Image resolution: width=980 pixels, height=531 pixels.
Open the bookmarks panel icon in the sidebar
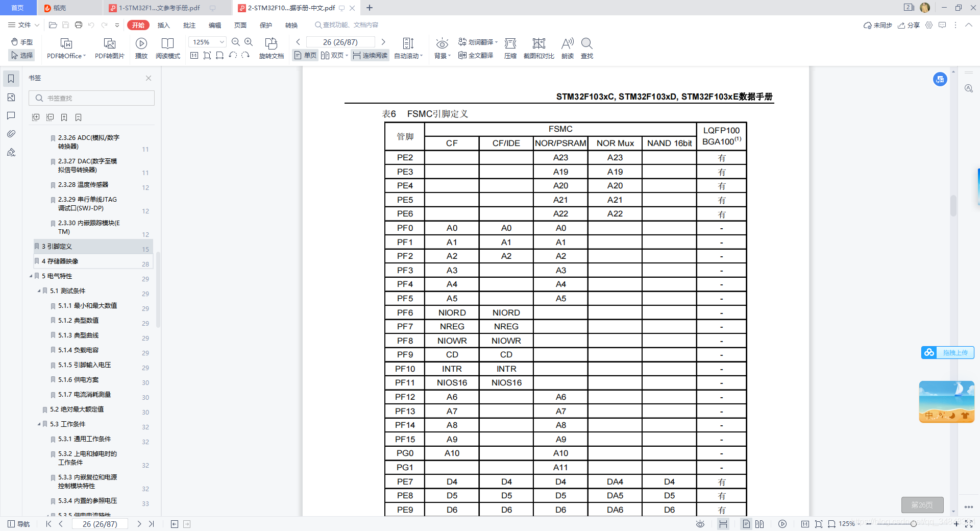coord(11,79)
